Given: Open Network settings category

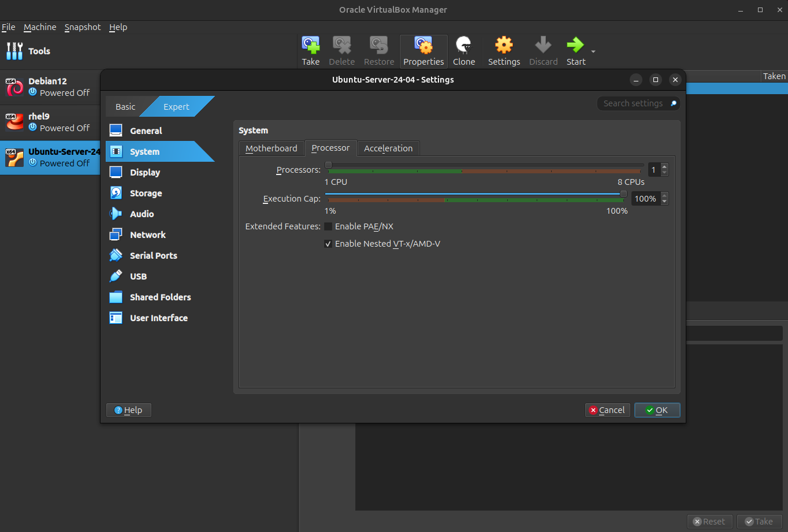Looking at the screenshot, I should tap(159, 235).
